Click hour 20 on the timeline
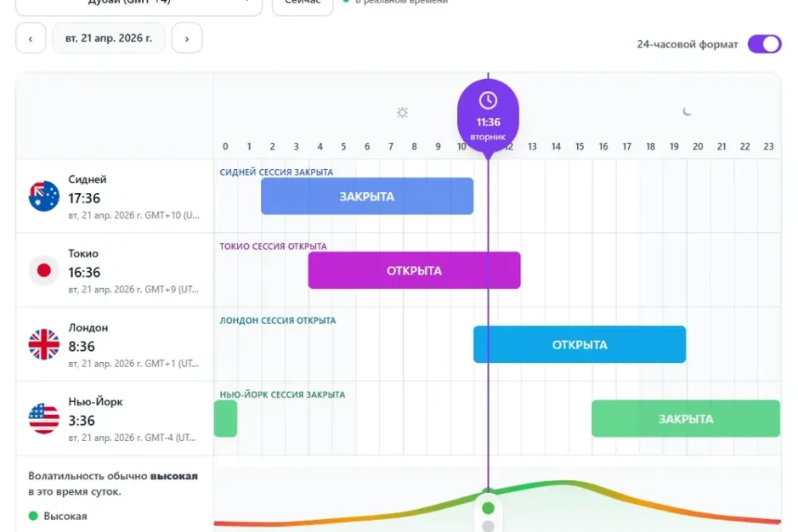 point(698,146)
